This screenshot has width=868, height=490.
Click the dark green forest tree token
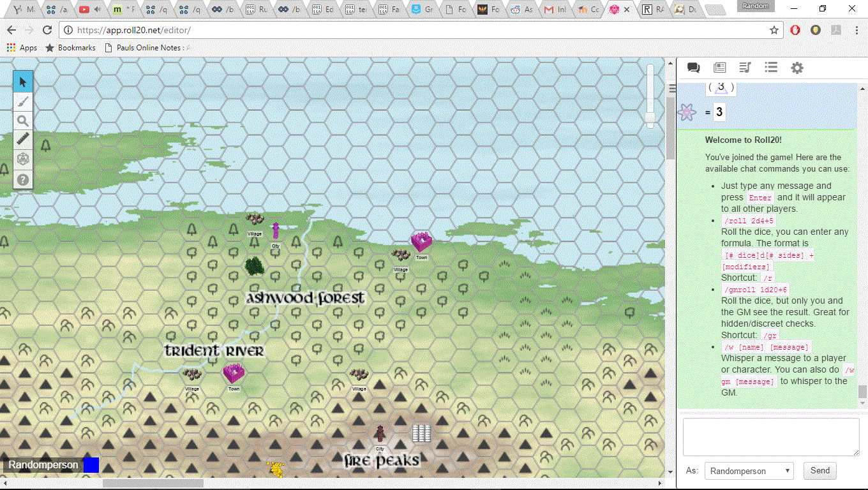point(254,266)
